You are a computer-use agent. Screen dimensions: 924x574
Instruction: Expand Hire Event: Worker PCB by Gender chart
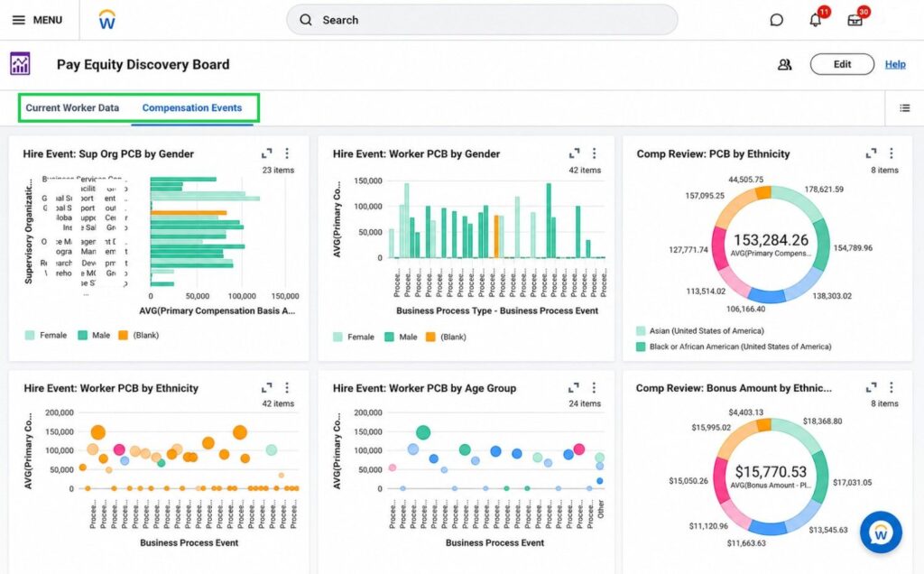(x=574, y=153)
